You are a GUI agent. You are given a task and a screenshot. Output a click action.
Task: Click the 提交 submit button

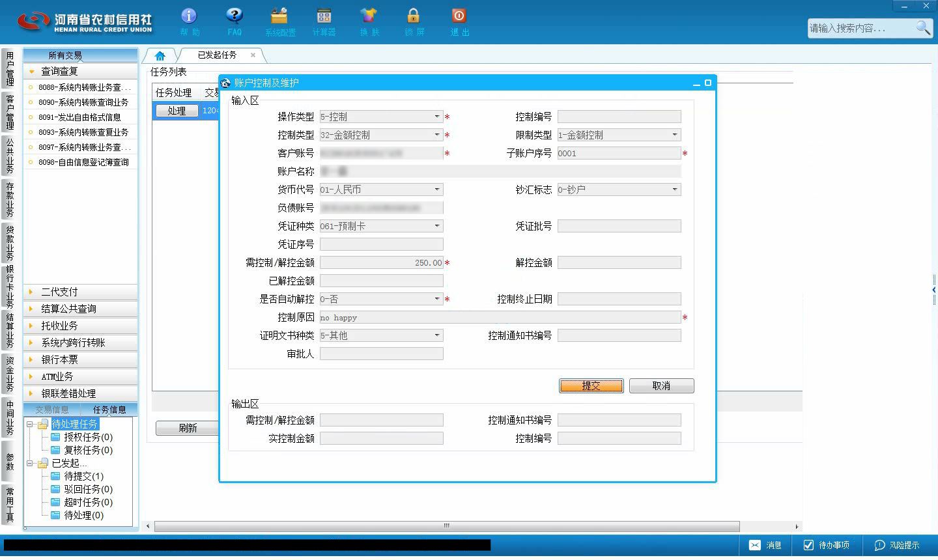[x=591, y=385]
